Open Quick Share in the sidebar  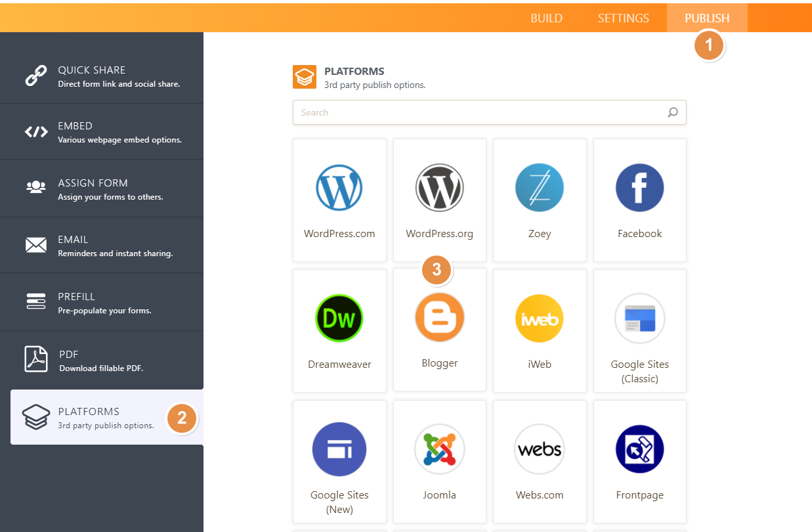tap(102, 76)
